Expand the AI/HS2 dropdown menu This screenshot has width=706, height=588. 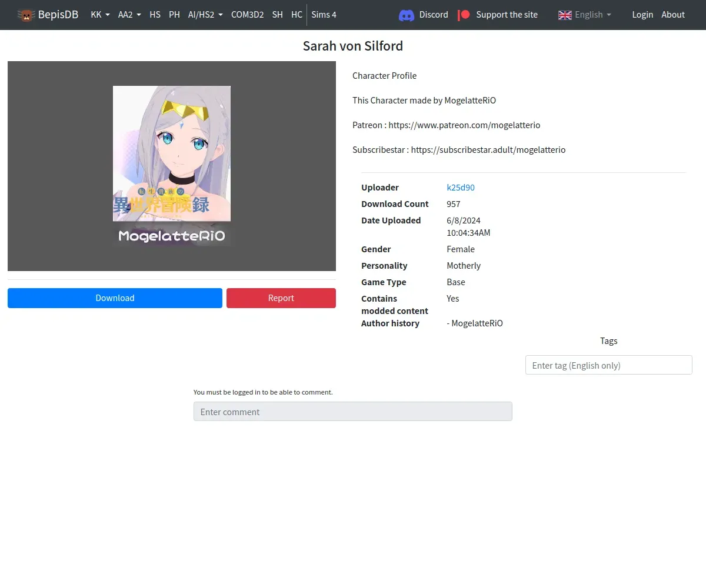[205, 15]
